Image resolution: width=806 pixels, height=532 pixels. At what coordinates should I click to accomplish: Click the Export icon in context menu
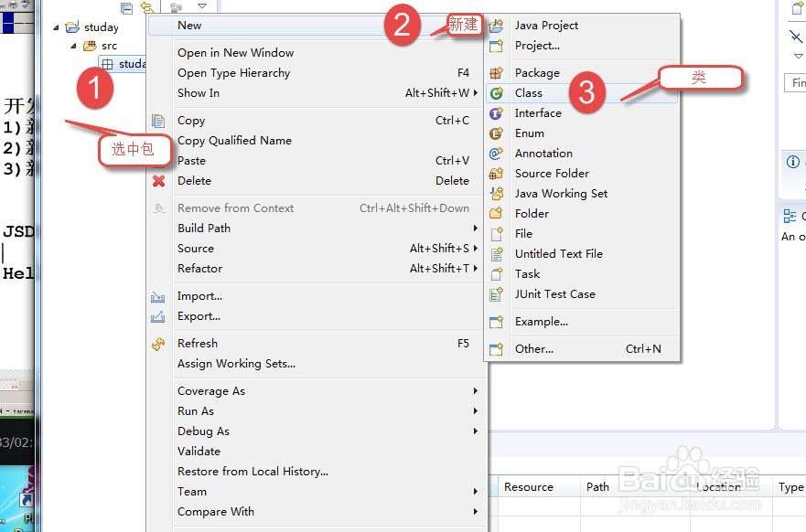157,317
